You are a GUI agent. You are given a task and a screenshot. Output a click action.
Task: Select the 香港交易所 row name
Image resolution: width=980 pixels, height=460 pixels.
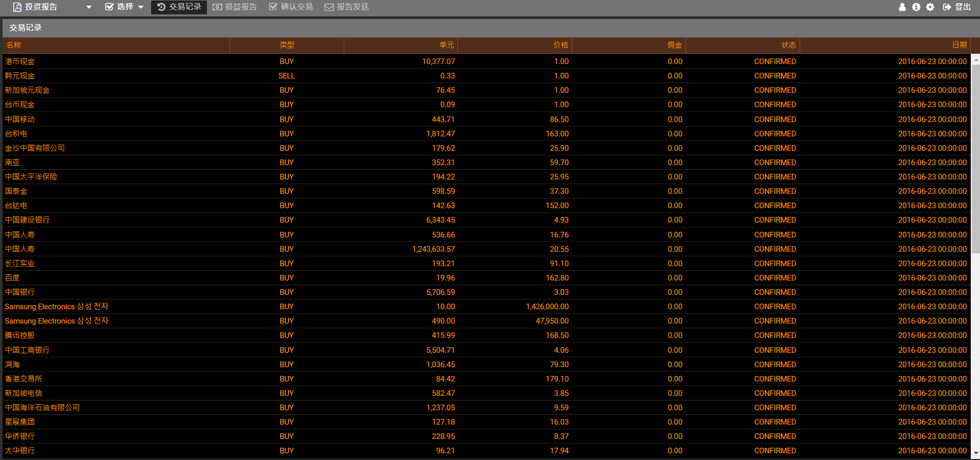[24, 379]
